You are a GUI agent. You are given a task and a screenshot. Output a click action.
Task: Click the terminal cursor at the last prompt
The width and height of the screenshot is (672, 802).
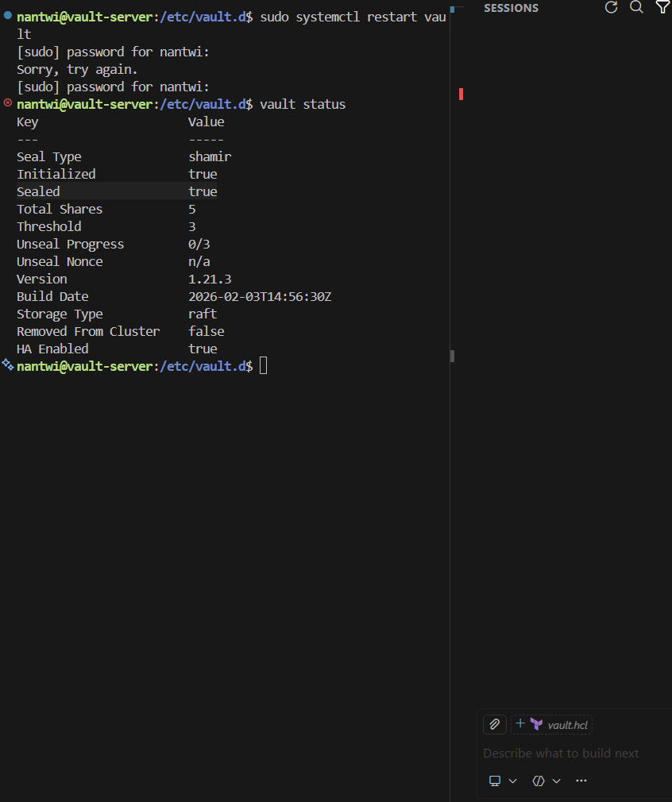point(264,366)
